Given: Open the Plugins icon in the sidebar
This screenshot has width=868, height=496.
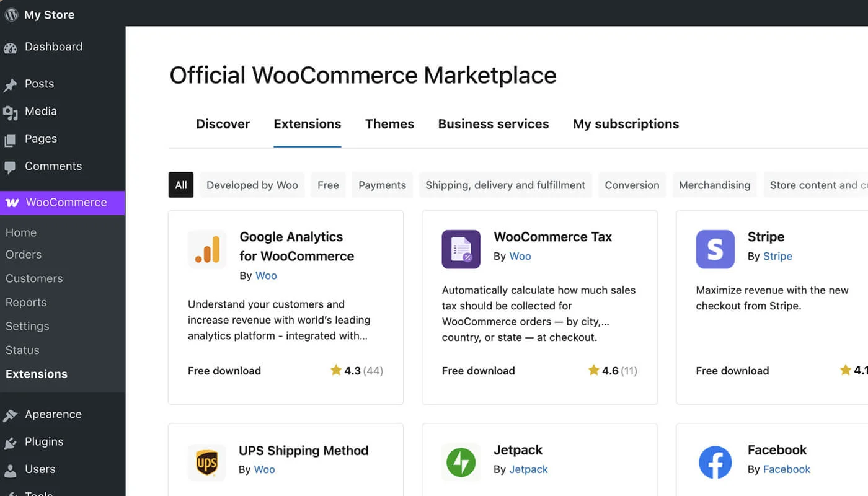Looking at the screenshot, I should pyautogui.click(x=11, y=441).
